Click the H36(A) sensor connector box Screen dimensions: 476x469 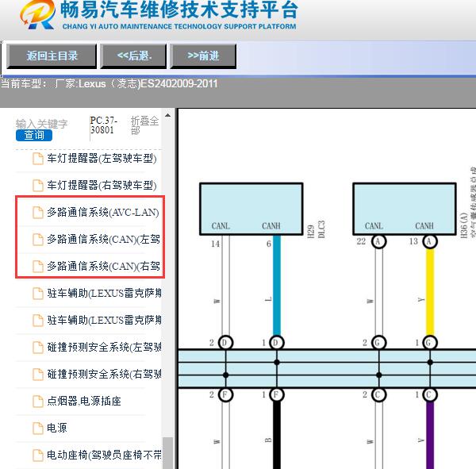click(405, 209)
